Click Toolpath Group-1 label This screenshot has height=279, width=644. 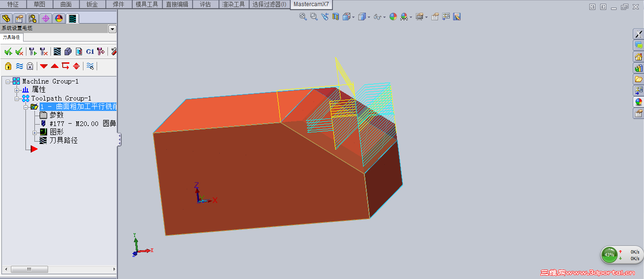[x=61, y=98]
